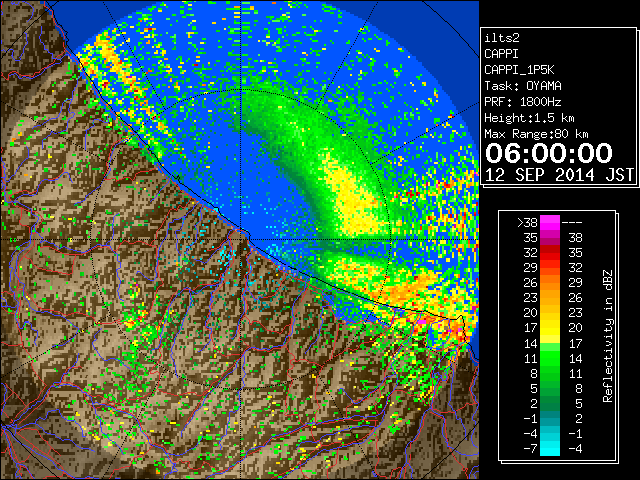
Task: Click the "ilts2" radar name text
Action: (x=502, y=38)
